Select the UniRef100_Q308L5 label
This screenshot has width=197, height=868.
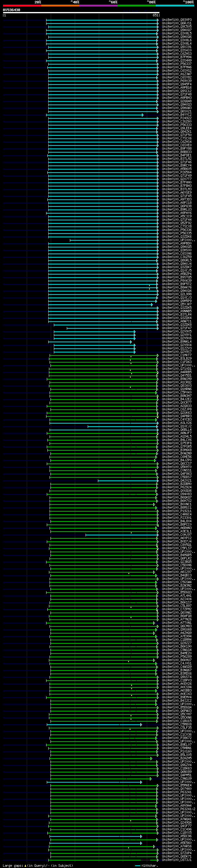click(176, 33)
